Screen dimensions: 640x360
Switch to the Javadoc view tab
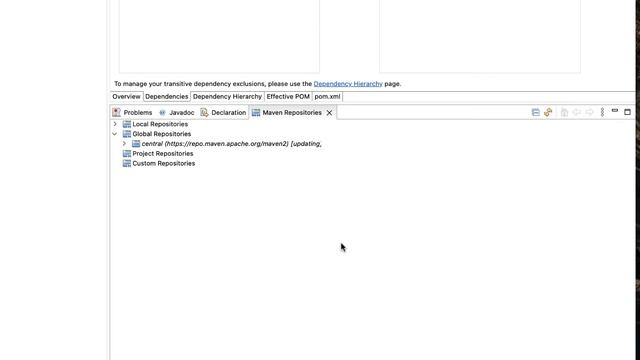tap(176, 113)
